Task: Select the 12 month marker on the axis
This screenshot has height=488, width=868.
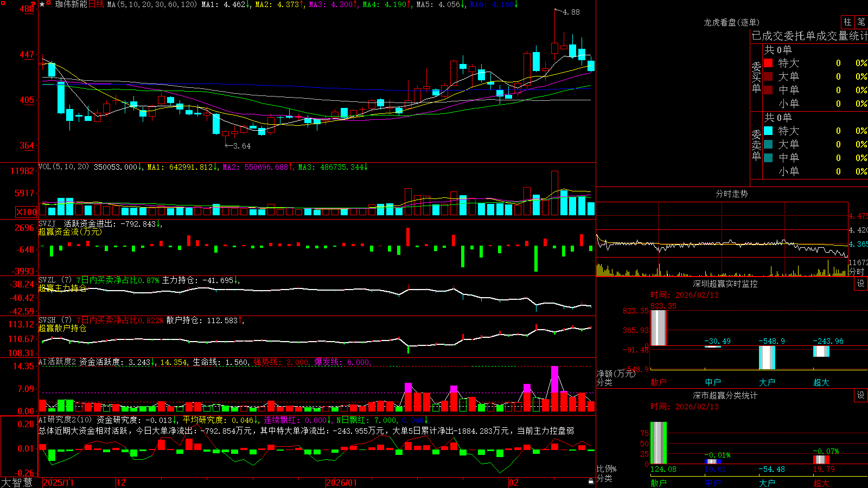Action: point(122,483)
